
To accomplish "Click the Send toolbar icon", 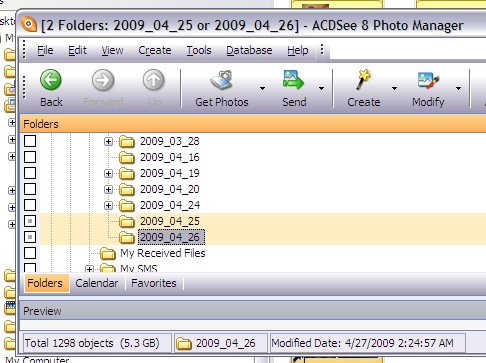I will pyautogui.click(x=293, y=80).
